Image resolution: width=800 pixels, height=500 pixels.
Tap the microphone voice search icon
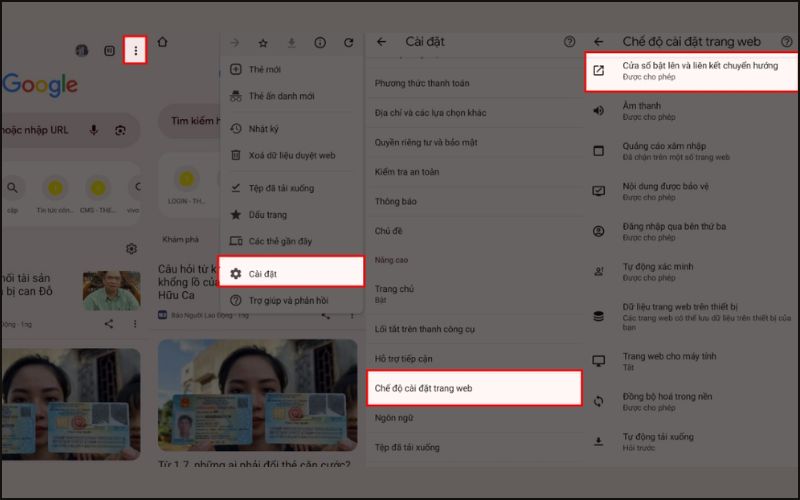[x=94, y=130]
